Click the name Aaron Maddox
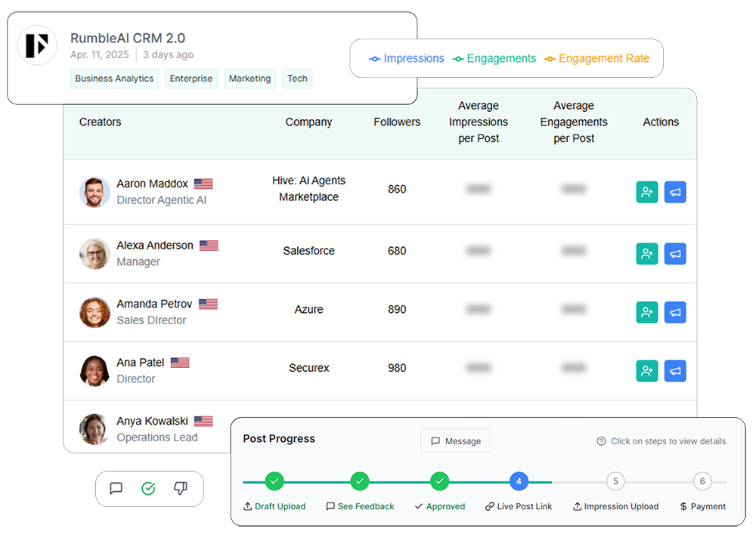The height and width of the screenshot is (538, 756). [153, 184]
